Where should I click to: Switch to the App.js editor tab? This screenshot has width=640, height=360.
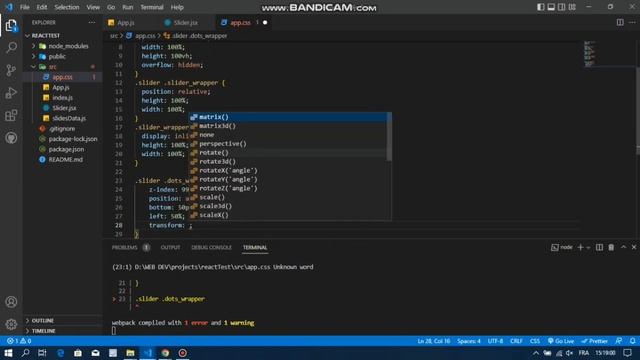(127, 22)
